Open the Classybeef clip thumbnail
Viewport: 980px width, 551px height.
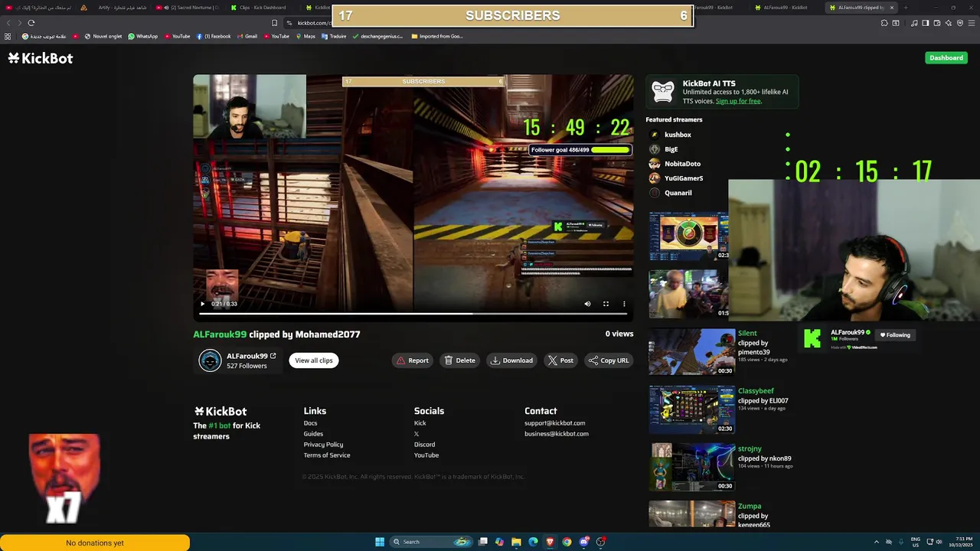pyautogui.click(x=691, y=409)
